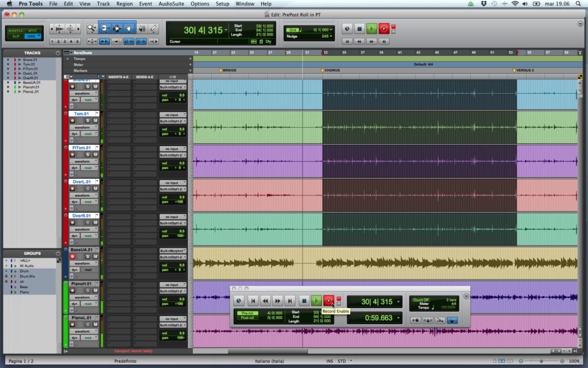Viewport: 588px width, 368px height.
Task: Click dyn button on Tom.01 track
Action: tap(75, 133)
